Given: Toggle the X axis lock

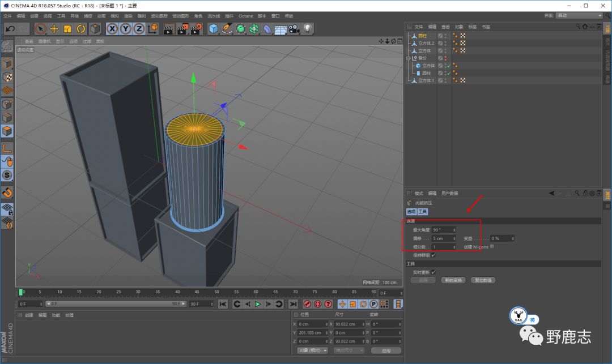Looking at the screenshot, I should 112,28.
